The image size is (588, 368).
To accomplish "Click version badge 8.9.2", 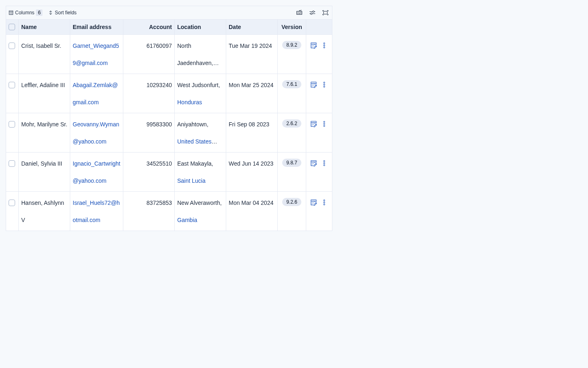I will click(x=292, y=45).
